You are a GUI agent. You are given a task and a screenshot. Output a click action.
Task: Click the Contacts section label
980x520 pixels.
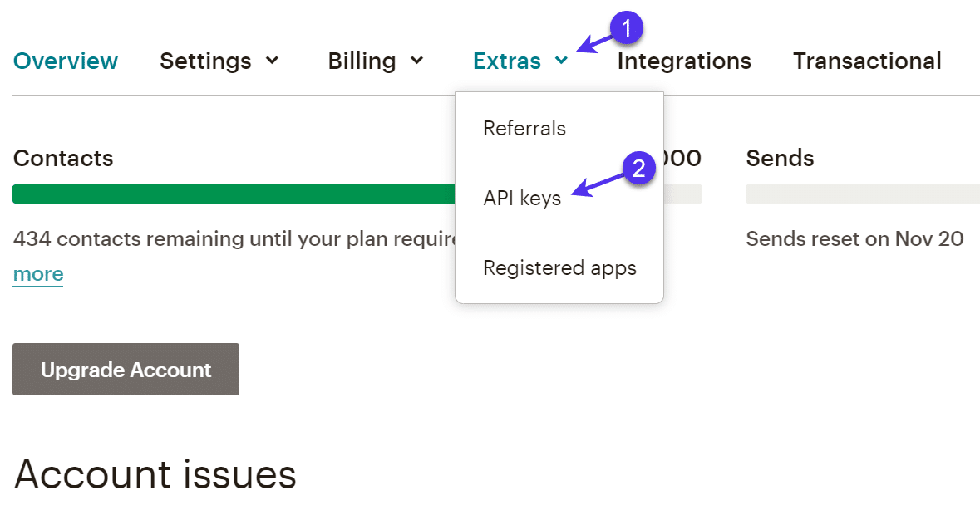click(62, 158)
